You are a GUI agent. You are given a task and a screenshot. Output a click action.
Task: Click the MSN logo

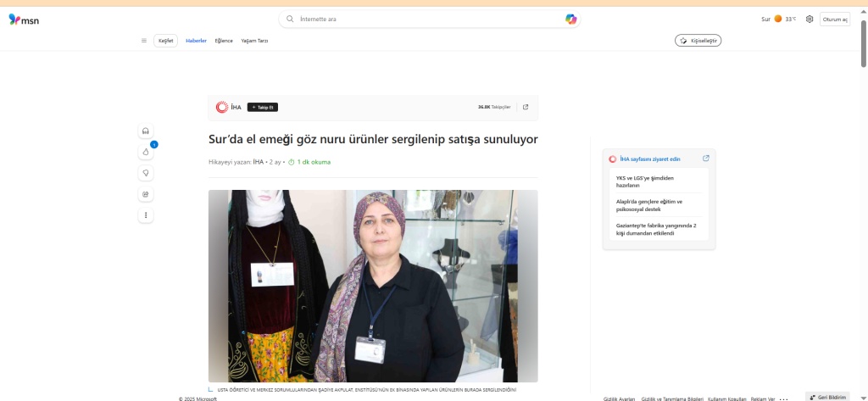pos(24,19)
